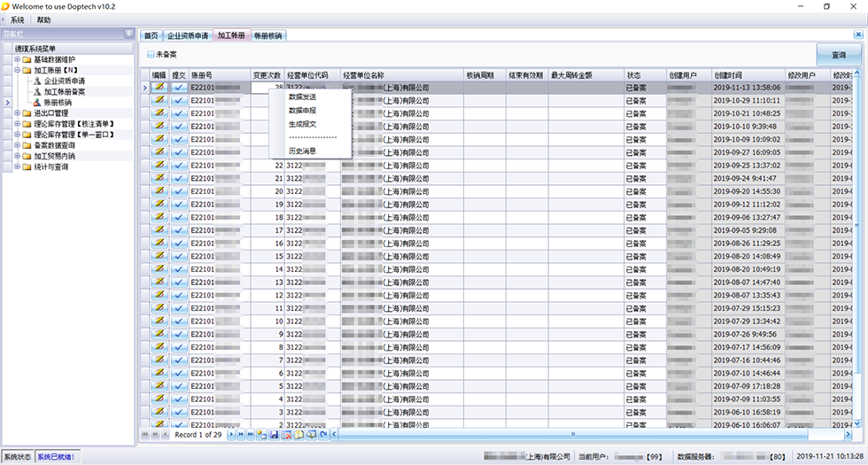The width and height of the screenshot is (868, 465).
Task: Click the save disk icon in record navigator
Action: point(274,435)
